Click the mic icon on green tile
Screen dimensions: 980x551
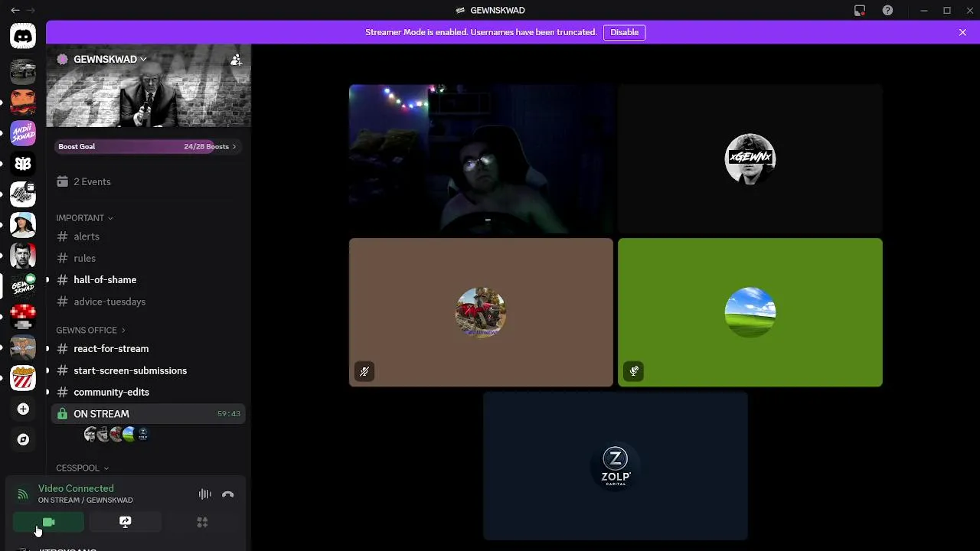[x=634, y=372]
